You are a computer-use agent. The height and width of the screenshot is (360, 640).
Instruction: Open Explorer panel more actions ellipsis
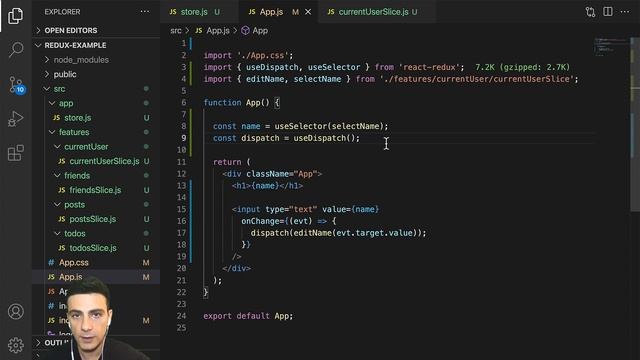click(x=145, y=12)
